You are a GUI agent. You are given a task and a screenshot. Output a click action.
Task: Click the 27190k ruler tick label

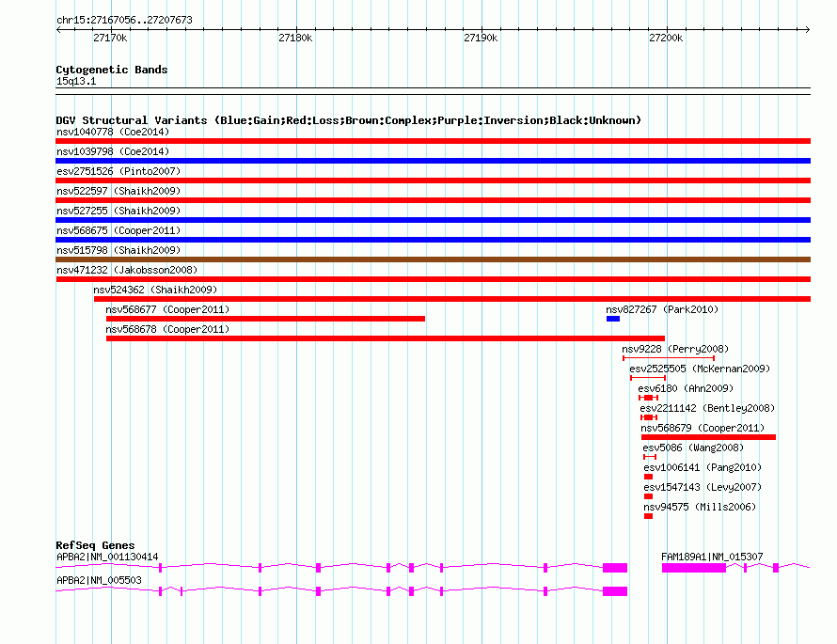click(x=481, y=38)
